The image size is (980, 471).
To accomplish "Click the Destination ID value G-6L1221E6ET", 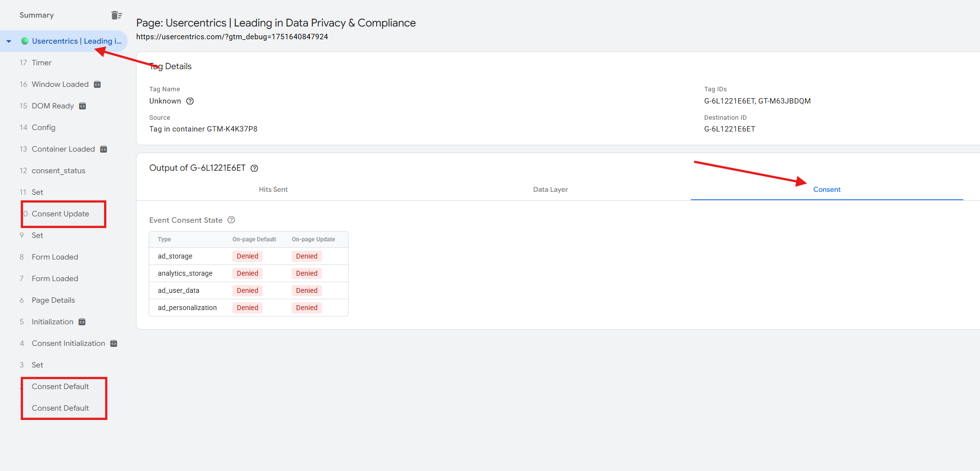I will 730,129.
